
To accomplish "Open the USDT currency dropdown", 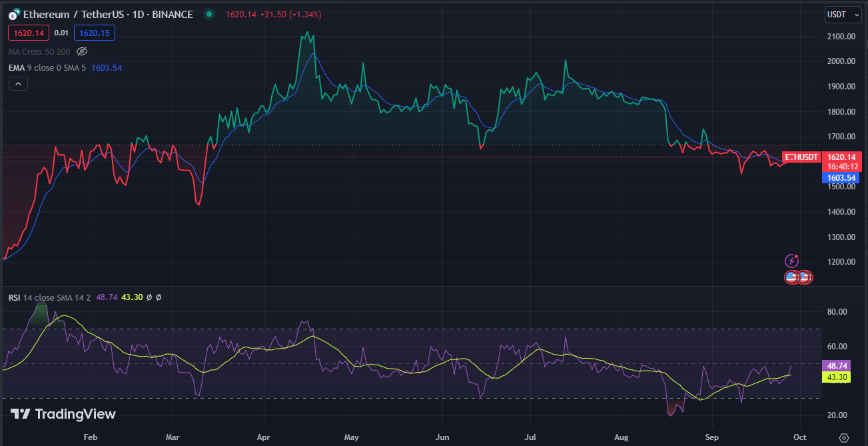I will (x=843, y=13).
